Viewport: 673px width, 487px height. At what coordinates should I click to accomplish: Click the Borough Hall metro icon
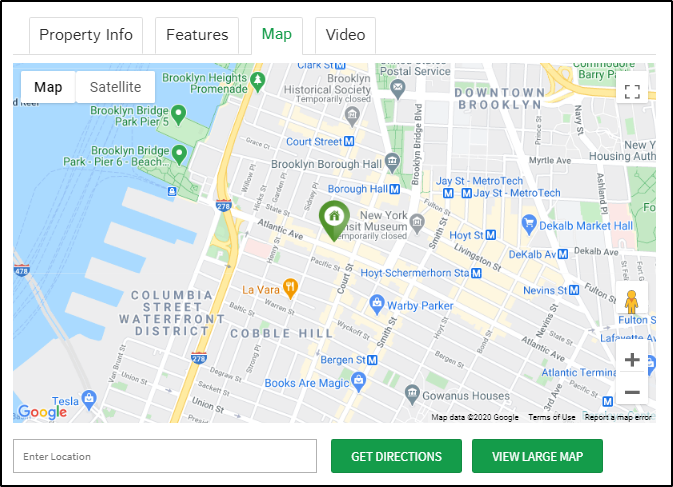(395, 189)
